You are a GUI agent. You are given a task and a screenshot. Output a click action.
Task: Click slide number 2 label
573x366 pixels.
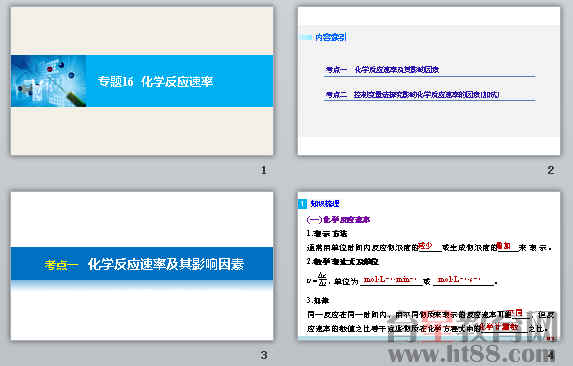click(x=551, y=170)
